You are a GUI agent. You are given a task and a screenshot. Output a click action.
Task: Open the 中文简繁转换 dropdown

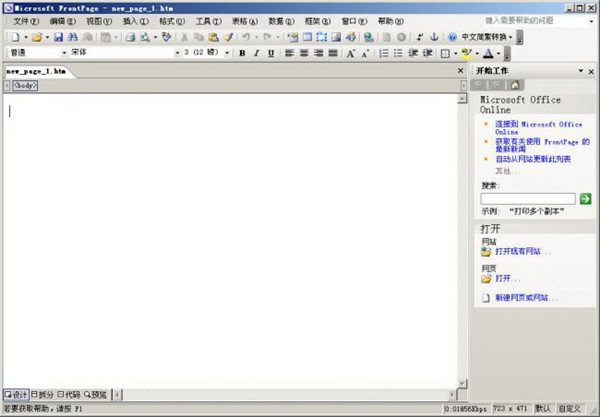click(487, 37)
